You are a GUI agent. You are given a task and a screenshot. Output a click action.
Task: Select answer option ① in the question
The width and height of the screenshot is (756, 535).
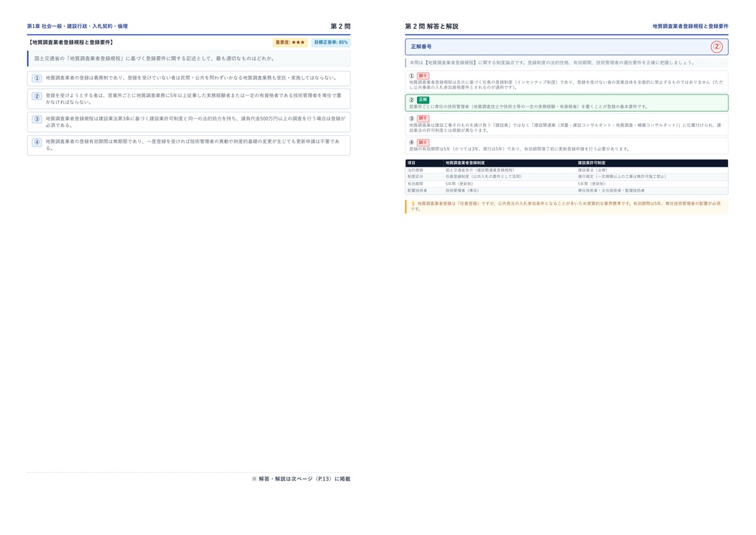(188, 78)
